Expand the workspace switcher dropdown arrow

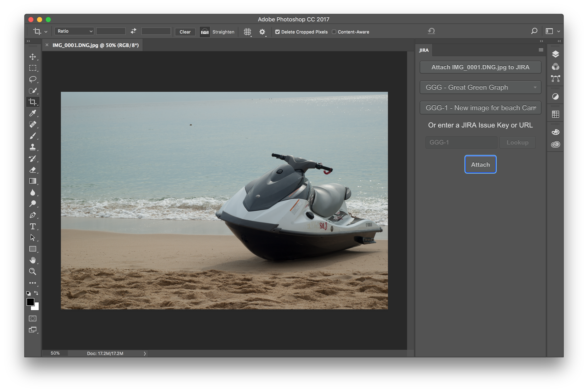pyautogui.click(x=558, y=31)
